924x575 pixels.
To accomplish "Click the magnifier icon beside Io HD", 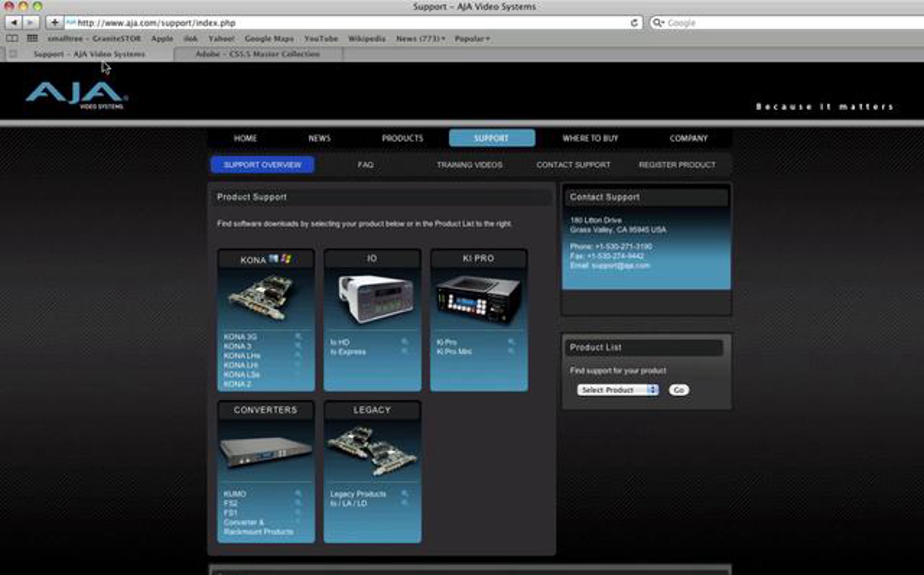I will (x=404, y=342).
